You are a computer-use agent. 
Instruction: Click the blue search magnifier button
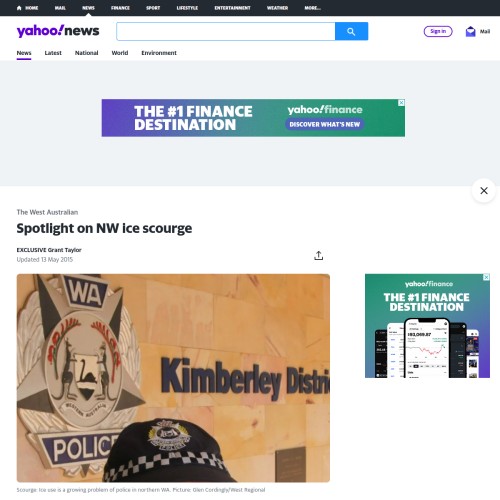[x=351, y=31]
